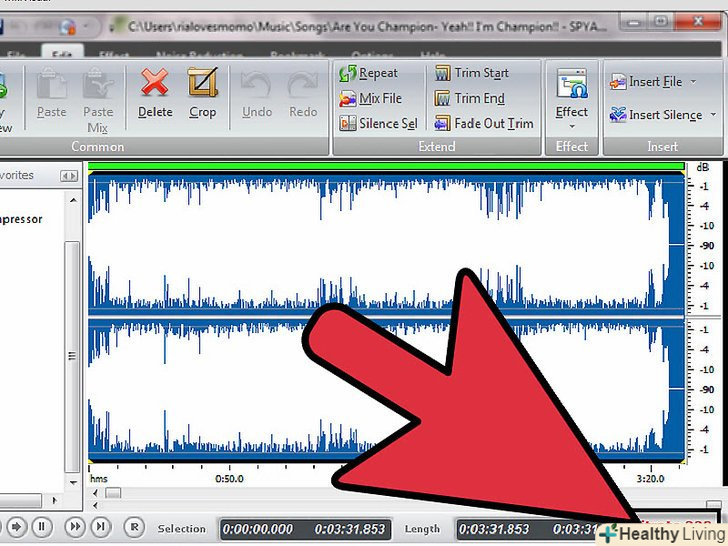728x546 pixels.
Task: Click the Redo button
Action: click(x=303, y=93)
